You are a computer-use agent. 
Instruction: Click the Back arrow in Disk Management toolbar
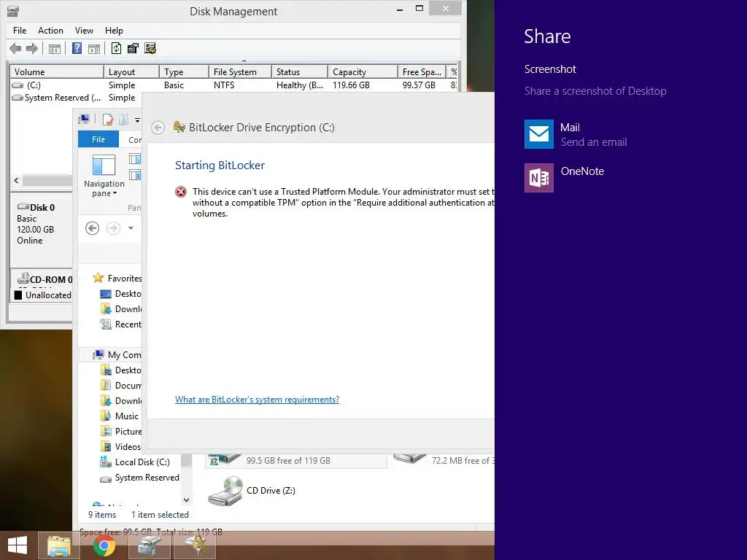click(15, 48)
